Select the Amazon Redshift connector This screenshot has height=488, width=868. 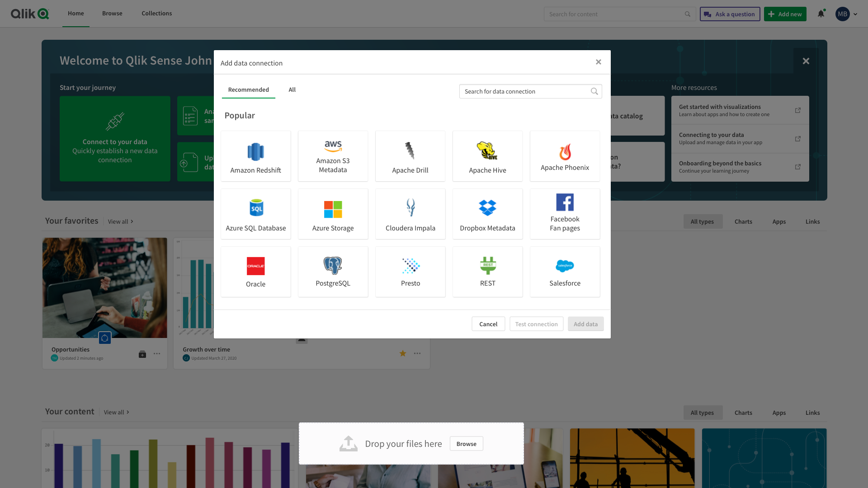[255, 156]
